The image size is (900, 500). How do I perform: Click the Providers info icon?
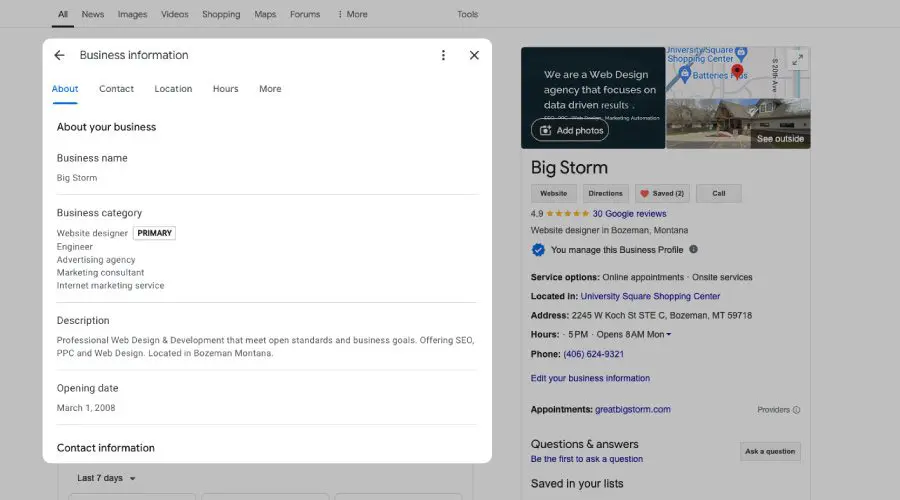click(x=796, y=410)
